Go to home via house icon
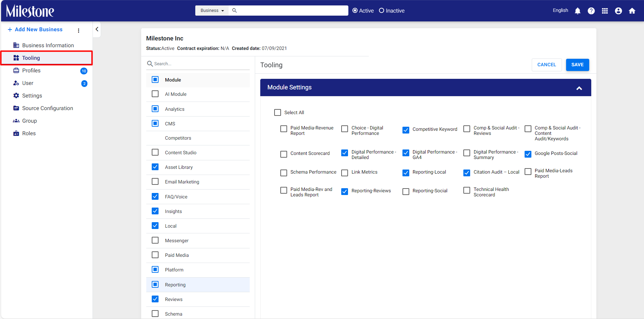The image size is (644, 319). point(632,11)
